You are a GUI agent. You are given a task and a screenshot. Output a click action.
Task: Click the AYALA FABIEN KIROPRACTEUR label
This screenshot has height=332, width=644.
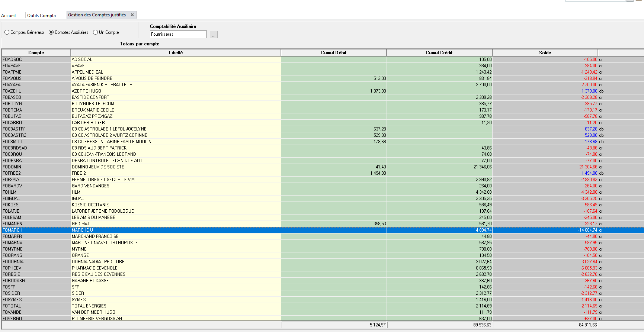click(102, 85)
